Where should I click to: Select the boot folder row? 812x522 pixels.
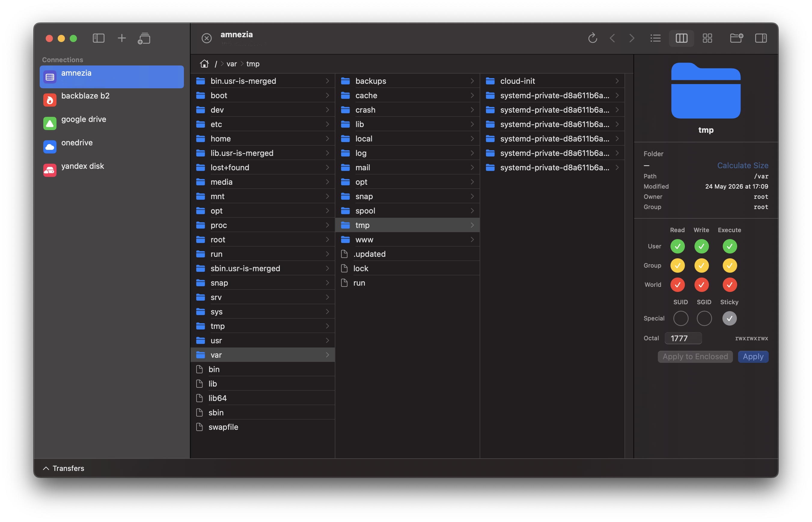(263, 96)
